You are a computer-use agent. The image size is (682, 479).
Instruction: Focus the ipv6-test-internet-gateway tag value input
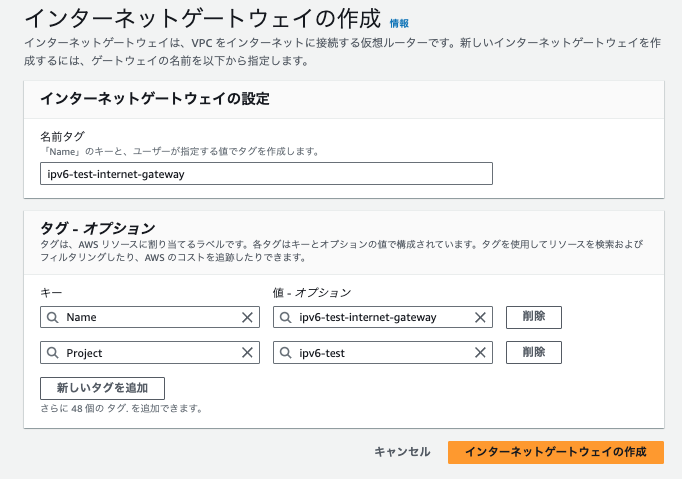pos(383,317)
